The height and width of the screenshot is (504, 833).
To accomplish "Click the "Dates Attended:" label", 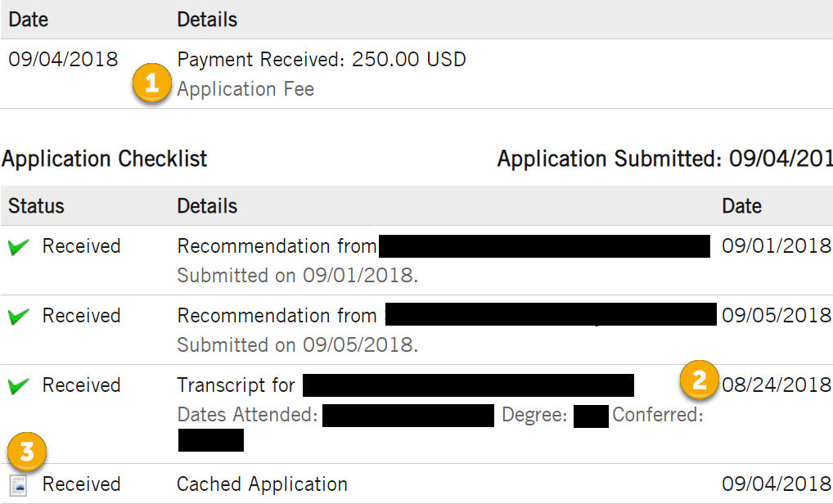I will click(x=247, y=415).
